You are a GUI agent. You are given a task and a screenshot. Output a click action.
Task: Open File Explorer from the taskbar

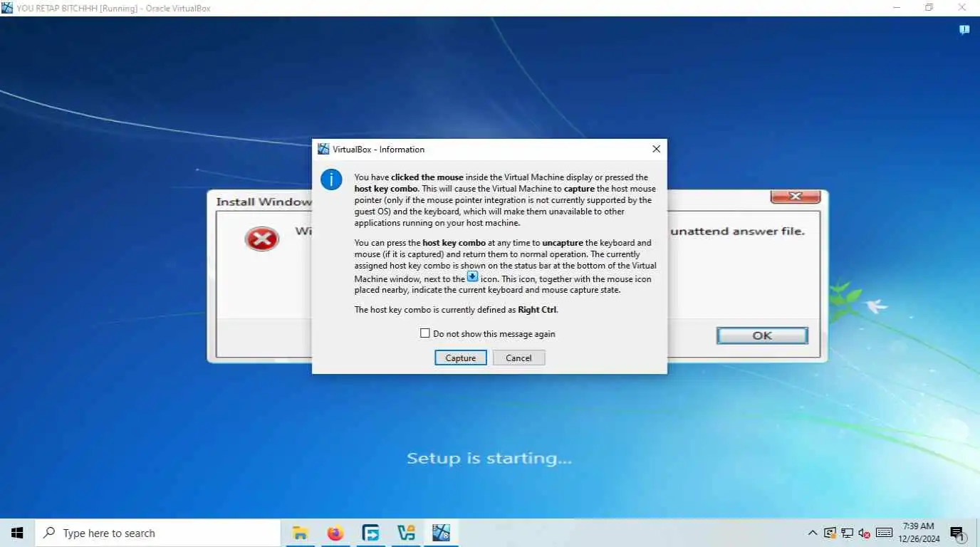coord(301,533)
